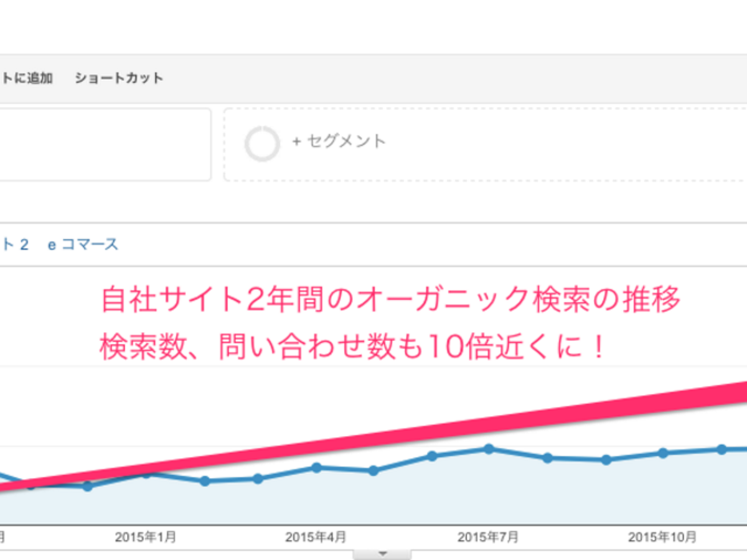747x560 pixels.
Task: Add a segment via + セグメント box
Action: pos(339,142)
